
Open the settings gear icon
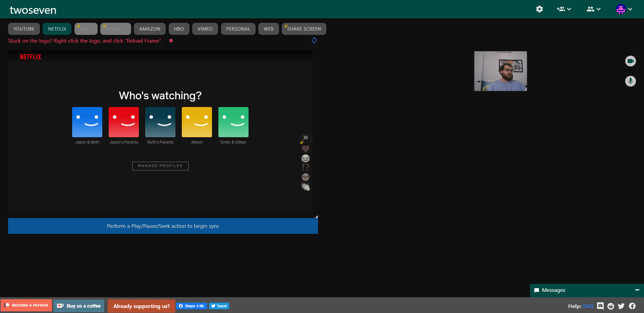pyautogui.click(x=539, y=9)
